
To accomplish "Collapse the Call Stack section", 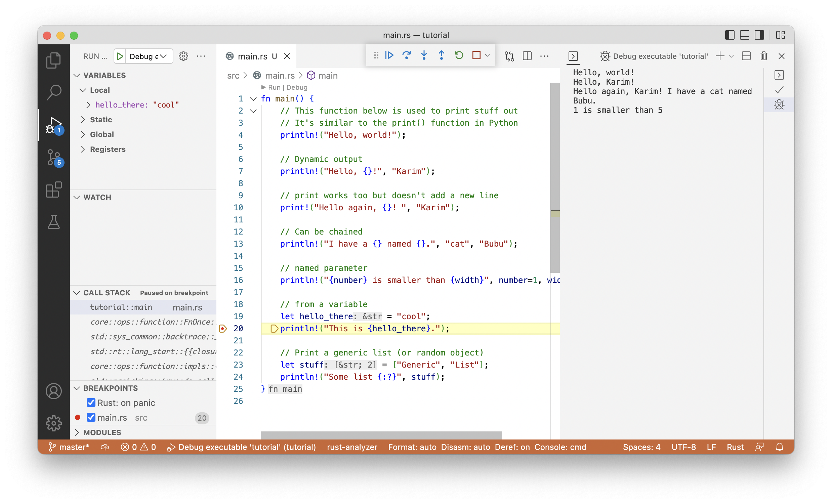I will point(77,292).
